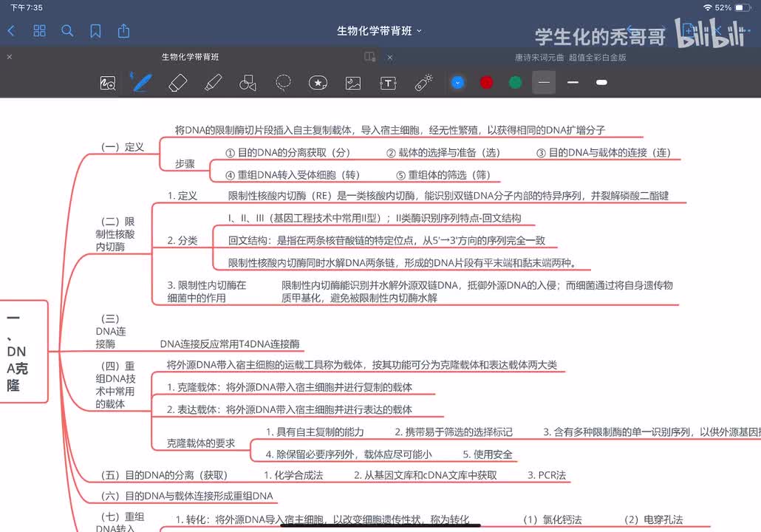Image resolution: width=761 pixels, height=532 pixels.
Task: Open the Elements sticker star tool
Action: click(x=318, y=83)
